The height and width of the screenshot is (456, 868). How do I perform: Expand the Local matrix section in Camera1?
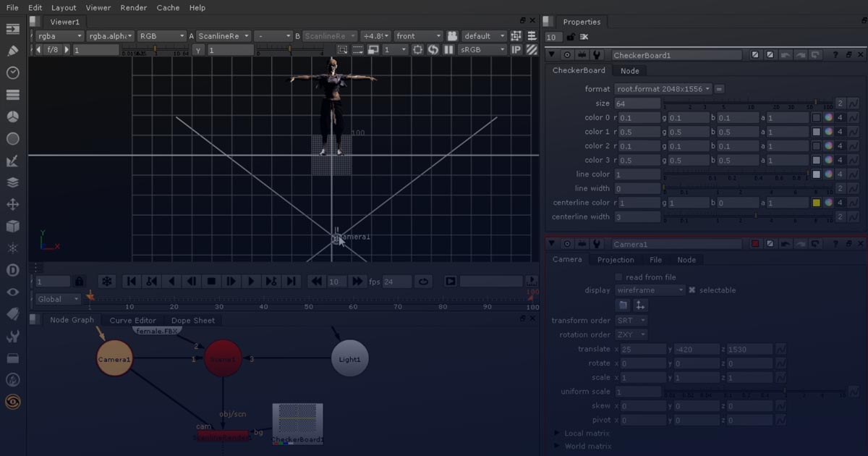pos(557,433)
